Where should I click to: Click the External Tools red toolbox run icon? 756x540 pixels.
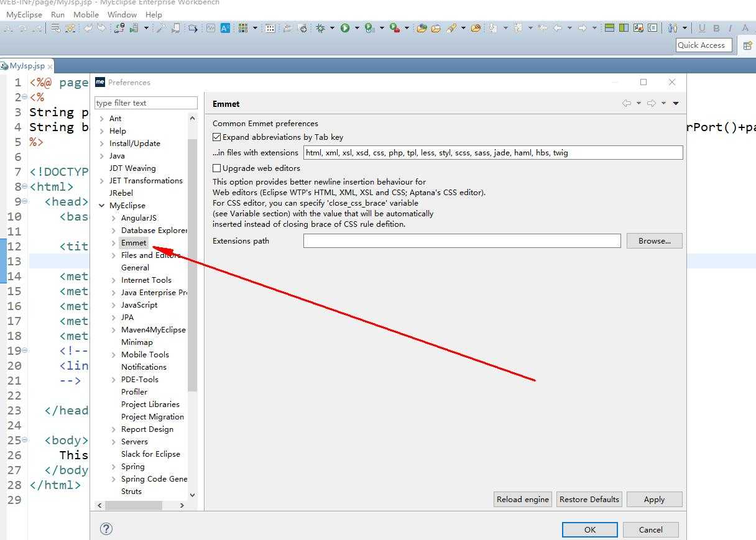click(x=395, y=28)
